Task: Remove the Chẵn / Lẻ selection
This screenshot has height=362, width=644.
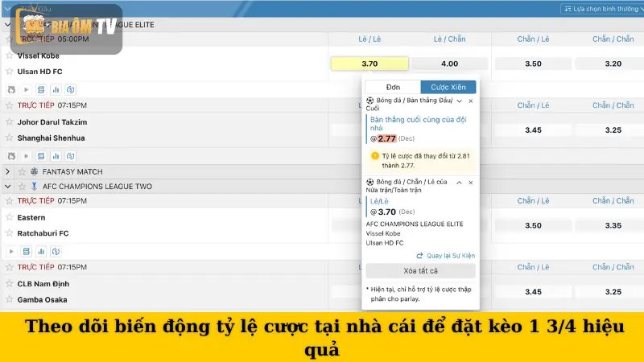Action: point(471,183)
